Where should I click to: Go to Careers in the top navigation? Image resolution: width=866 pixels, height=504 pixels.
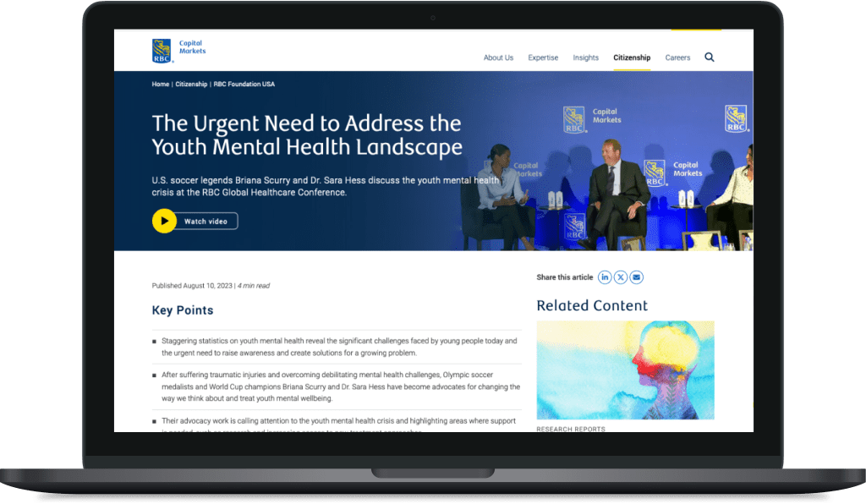[x=677, y=58]
